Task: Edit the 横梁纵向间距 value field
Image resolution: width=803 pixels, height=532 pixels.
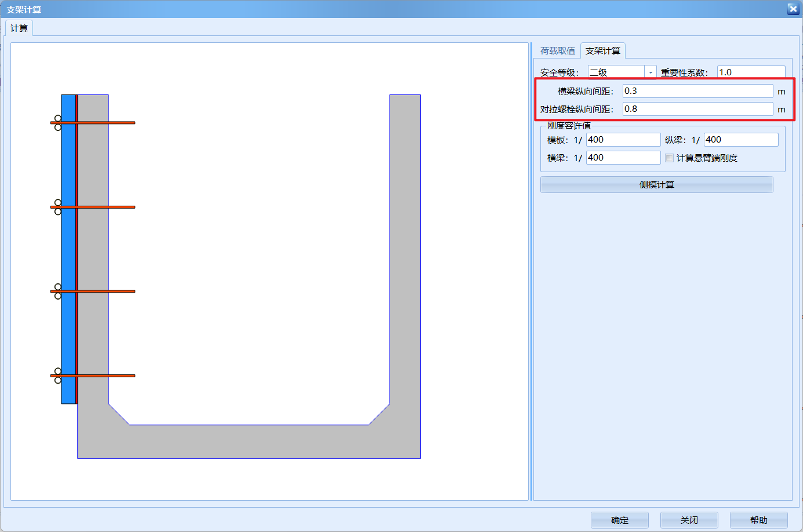Action: coord(697,91)
